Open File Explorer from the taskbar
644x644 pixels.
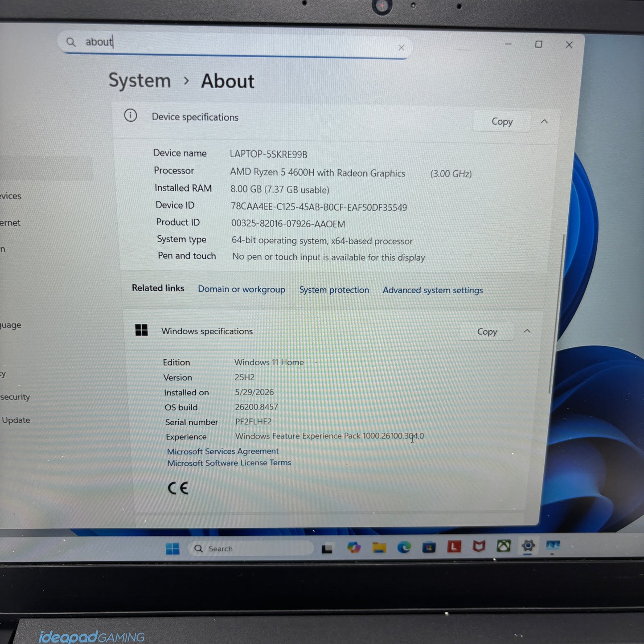379,547
